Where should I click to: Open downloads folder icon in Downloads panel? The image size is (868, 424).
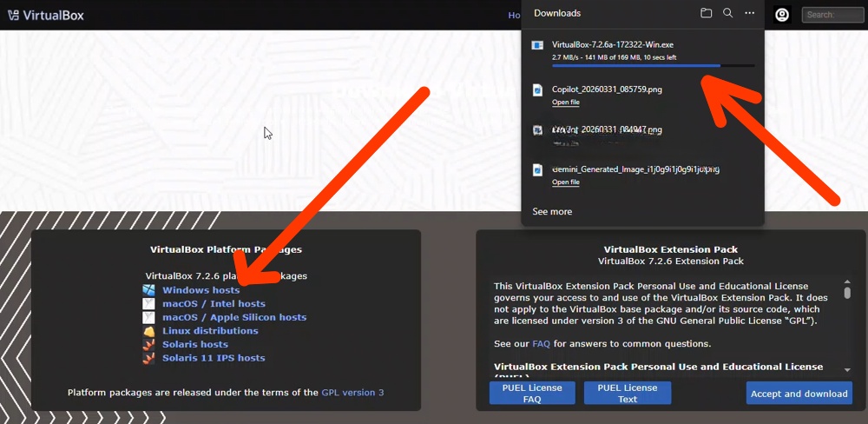(x=706, y=13)
